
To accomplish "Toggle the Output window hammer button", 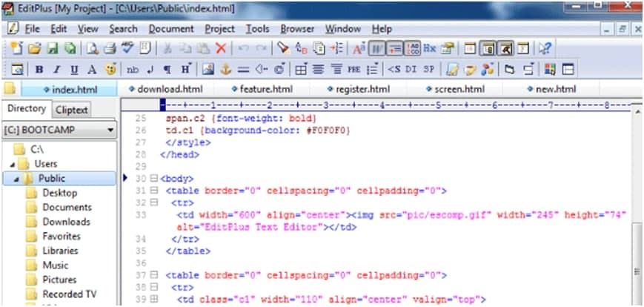I will tap(505, 50).
